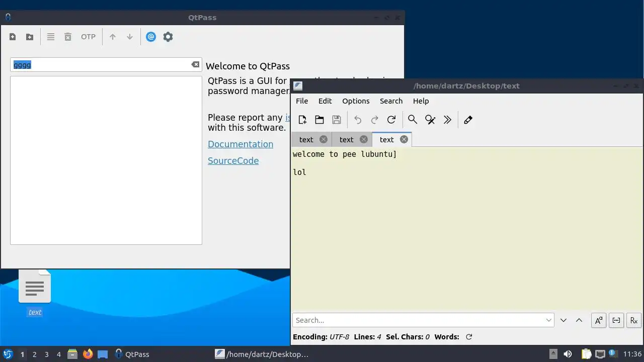
Task: Click the QtPass edit-entry lines icon
Action: tap(51, 37)
